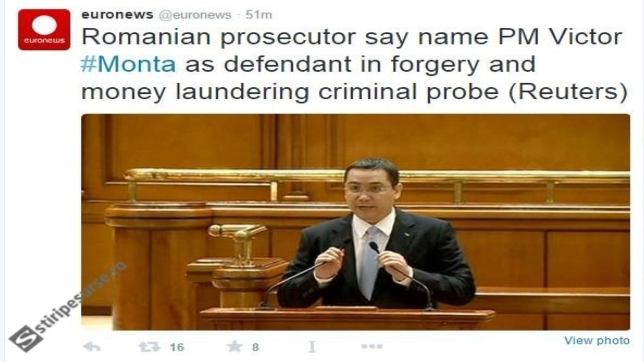View the 16 retweets count
Screen dimensions: 644x362
tap(177, 347)
